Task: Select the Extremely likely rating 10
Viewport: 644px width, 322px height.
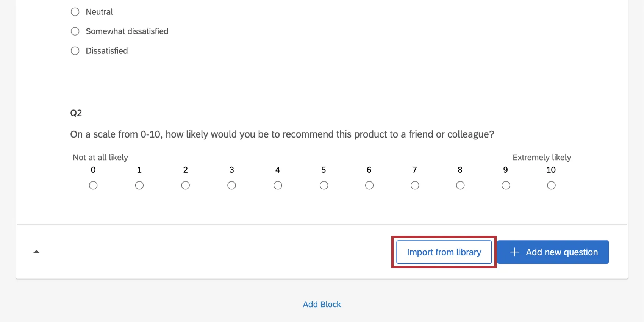Action: [551, 185]
